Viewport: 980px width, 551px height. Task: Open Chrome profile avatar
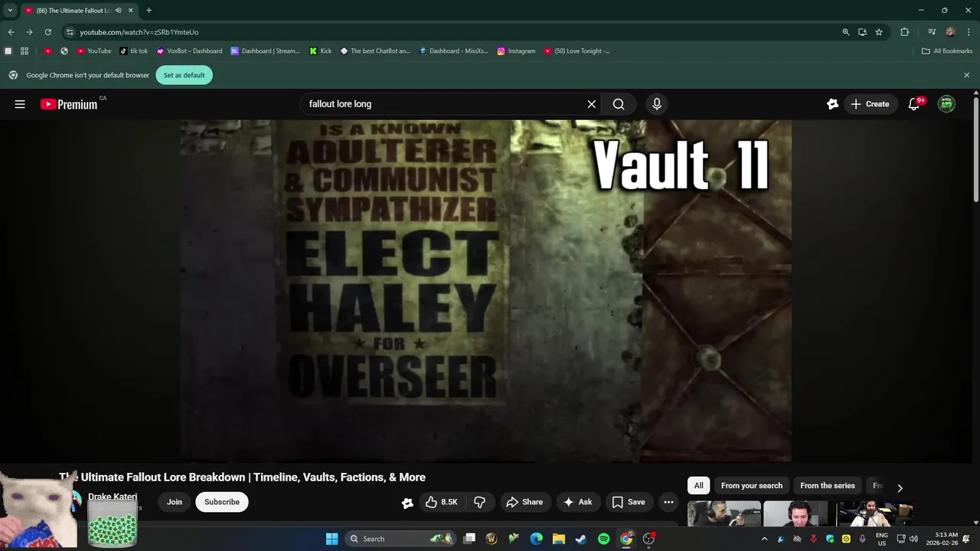click(950, 32)
